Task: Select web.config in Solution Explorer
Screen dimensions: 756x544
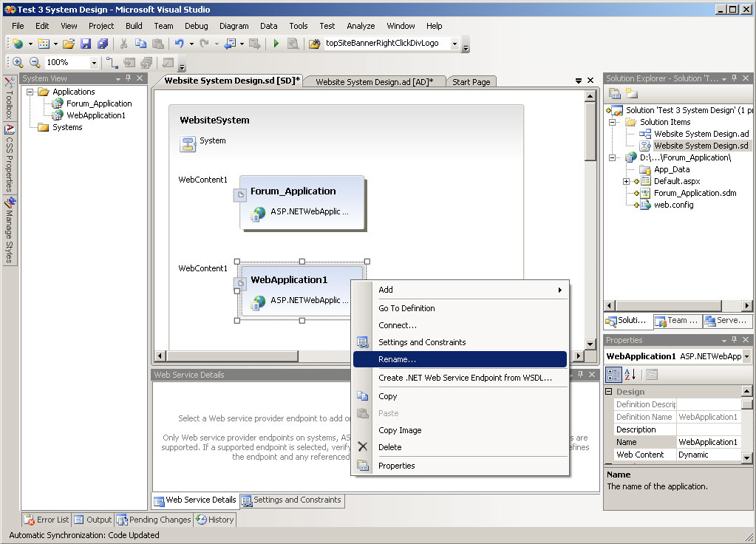Action: click(673, 205)
